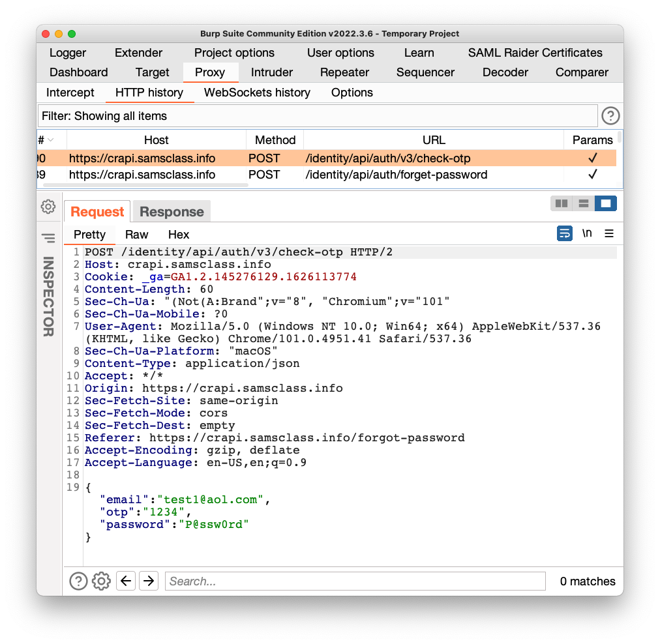Switch to the Intruder tab

pos(272,72)
